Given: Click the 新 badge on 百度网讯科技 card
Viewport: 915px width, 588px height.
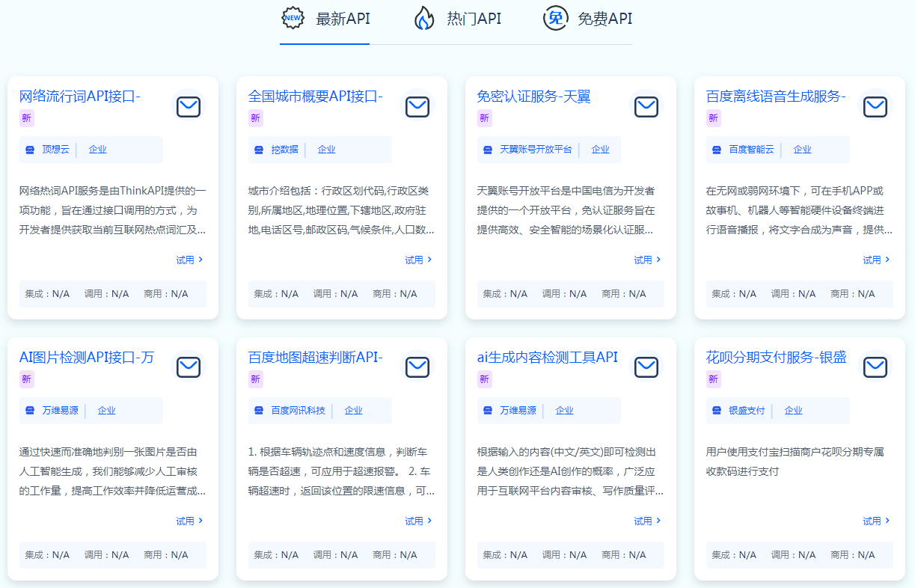Looking at the screenshot, I should pos(255,379).
